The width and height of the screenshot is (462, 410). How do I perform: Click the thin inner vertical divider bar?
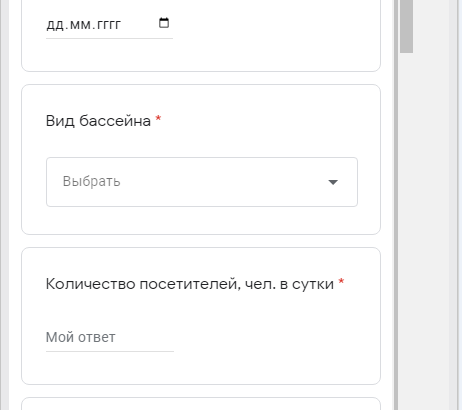point(396,205)
